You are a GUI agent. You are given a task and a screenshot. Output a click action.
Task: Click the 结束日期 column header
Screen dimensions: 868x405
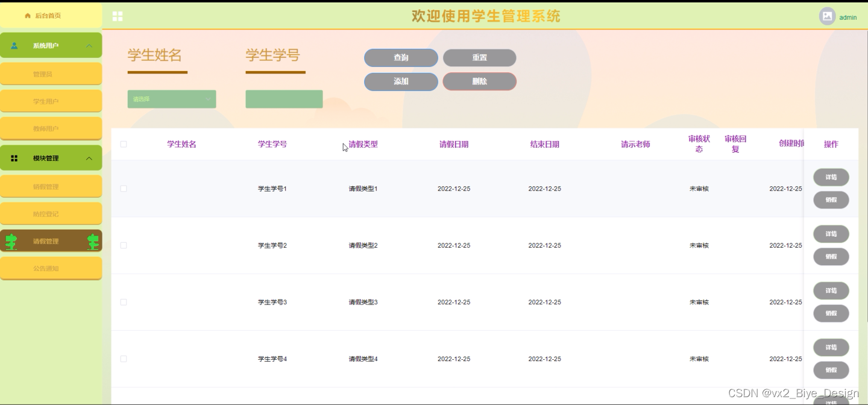(545, 144)
